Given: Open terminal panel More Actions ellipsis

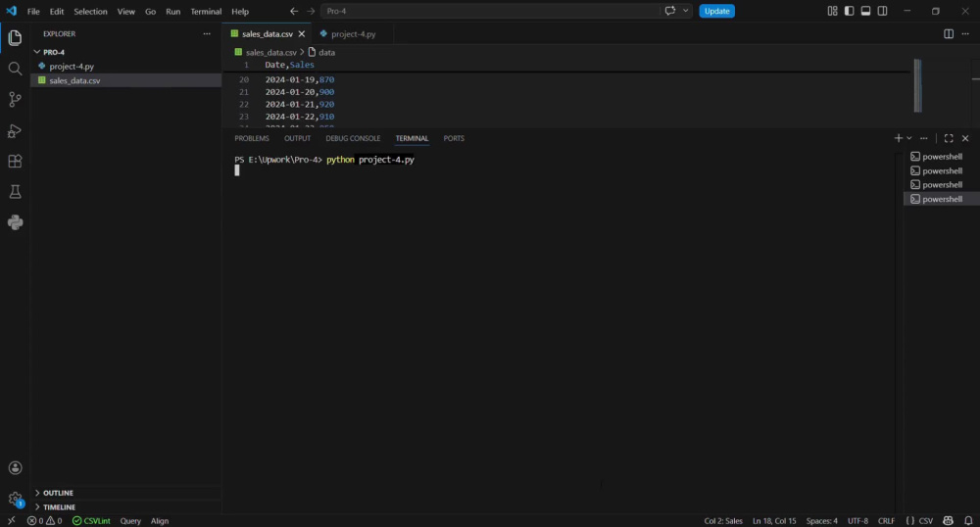Looking at the screenshot, I should click(924, 138).
